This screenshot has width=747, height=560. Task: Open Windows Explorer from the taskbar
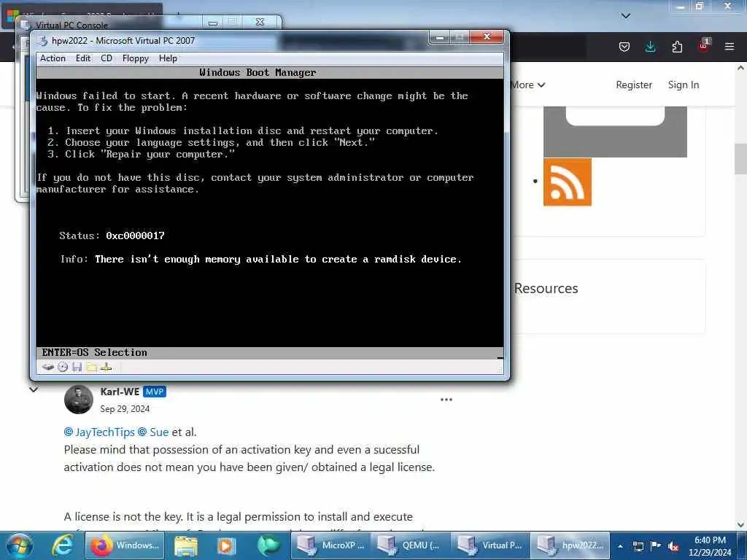186,545
